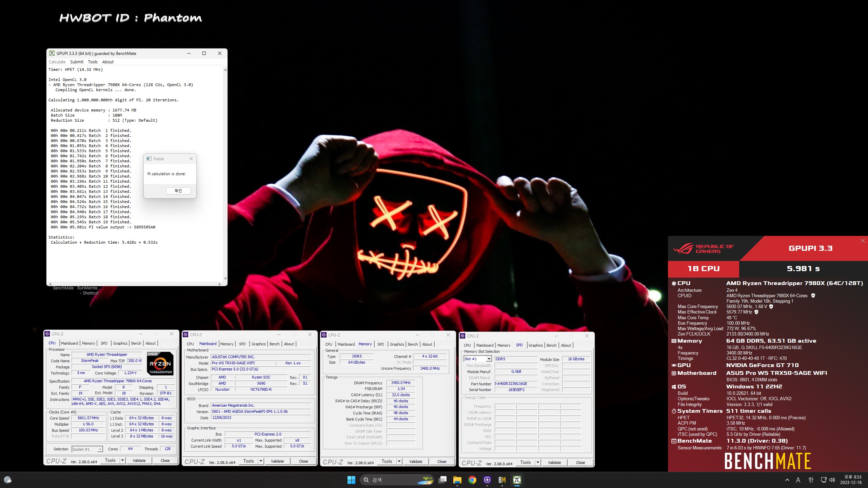Image resolution: width=868 pixels, height=488 pixels.
Task: Open Memory tab in SPD CPU-Z window
Action: [504, 345]
